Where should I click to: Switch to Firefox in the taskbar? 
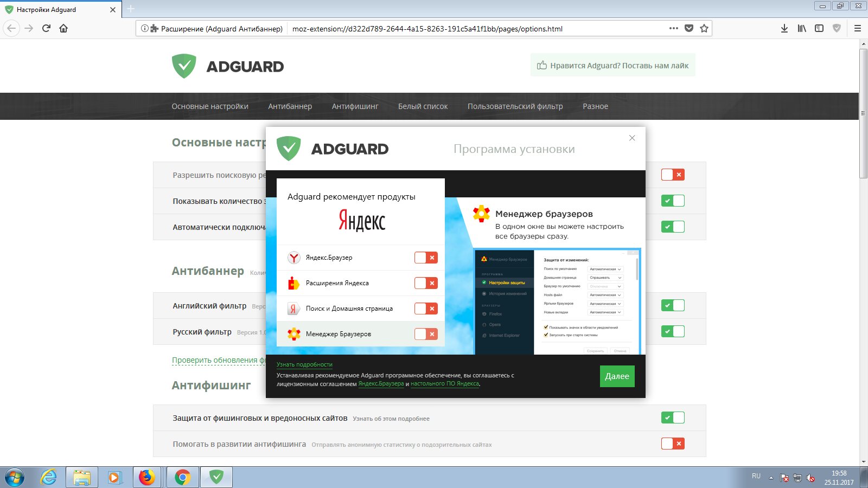coord(147,477)
